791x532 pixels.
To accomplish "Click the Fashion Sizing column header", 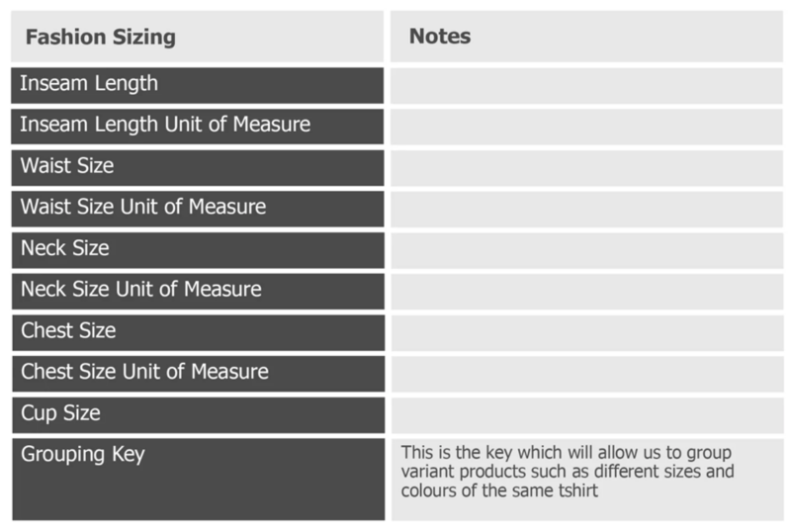I will click(197, 37).
